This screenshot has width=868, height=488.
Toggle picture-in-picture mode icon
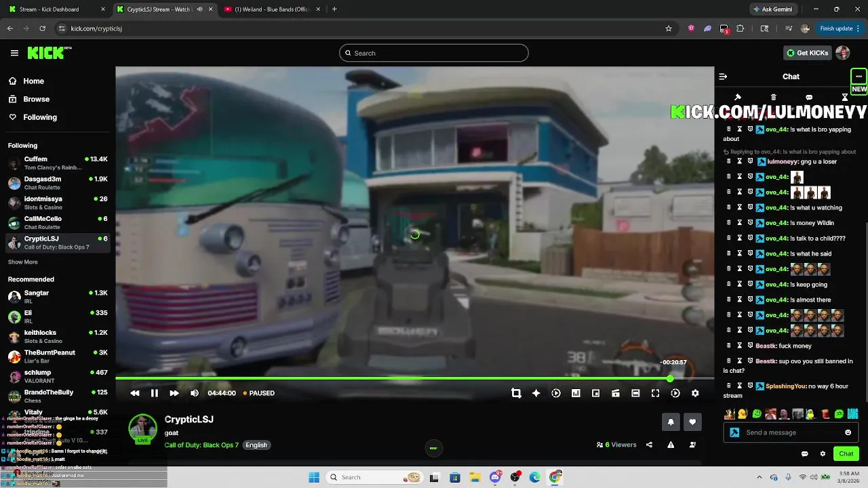point(596,393)
